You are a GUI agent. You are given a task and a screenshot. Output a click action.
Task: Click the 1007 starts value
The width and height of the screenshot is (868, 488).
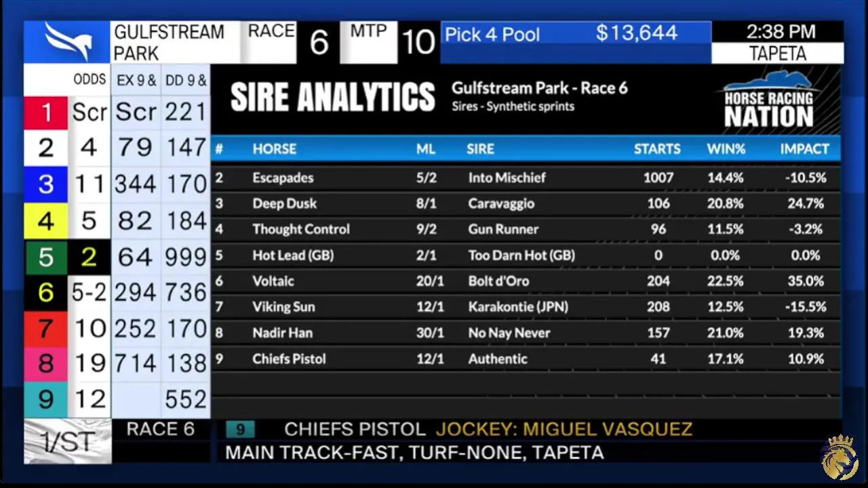coord(658,178)
